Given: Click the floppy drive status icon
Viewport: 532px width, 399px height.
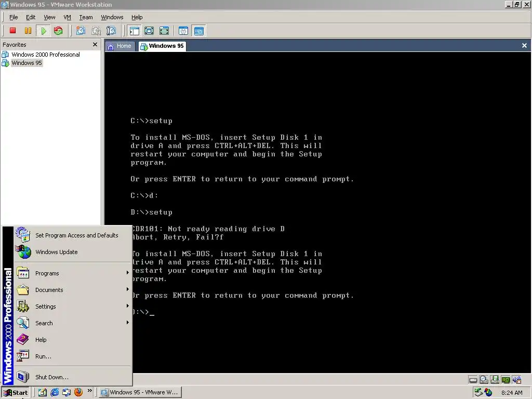Looking at the screenshot, I should click(495, 380).
